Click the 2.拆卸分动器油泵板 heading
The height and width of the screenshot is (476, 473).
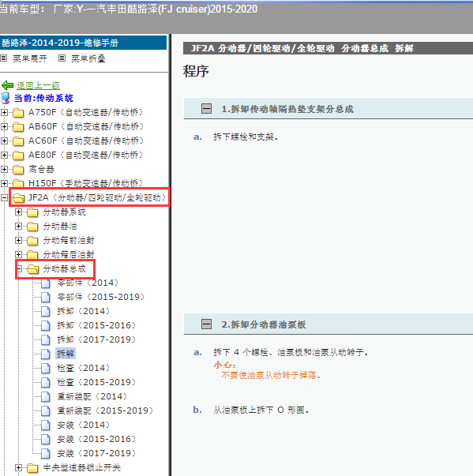click(x=264, y=324)
